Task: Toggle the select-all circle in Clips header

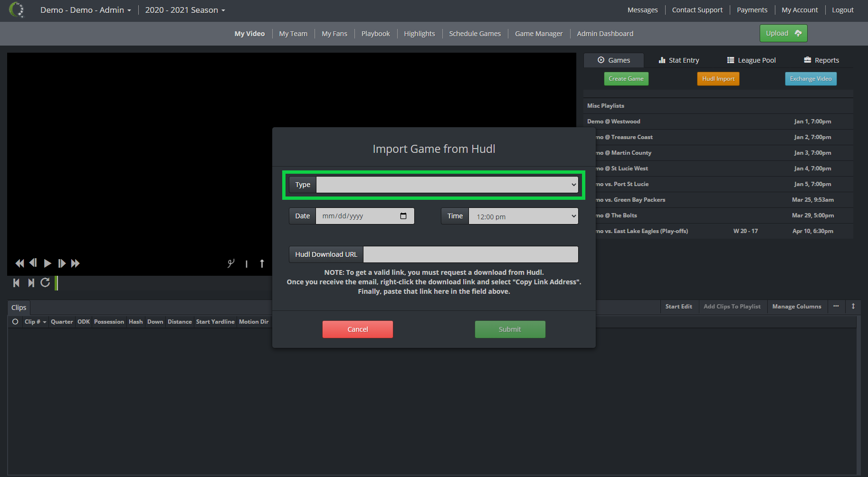Action: (15, 322)
